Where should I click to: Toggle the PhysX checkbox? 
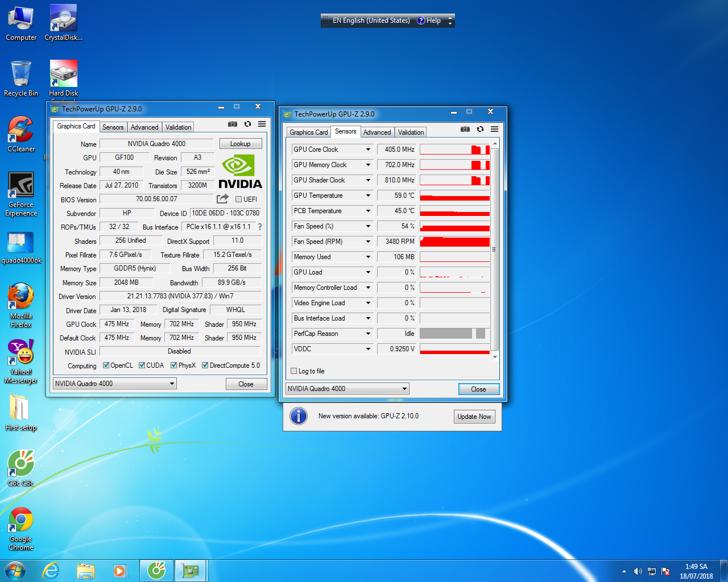click(x=174, y=365)
